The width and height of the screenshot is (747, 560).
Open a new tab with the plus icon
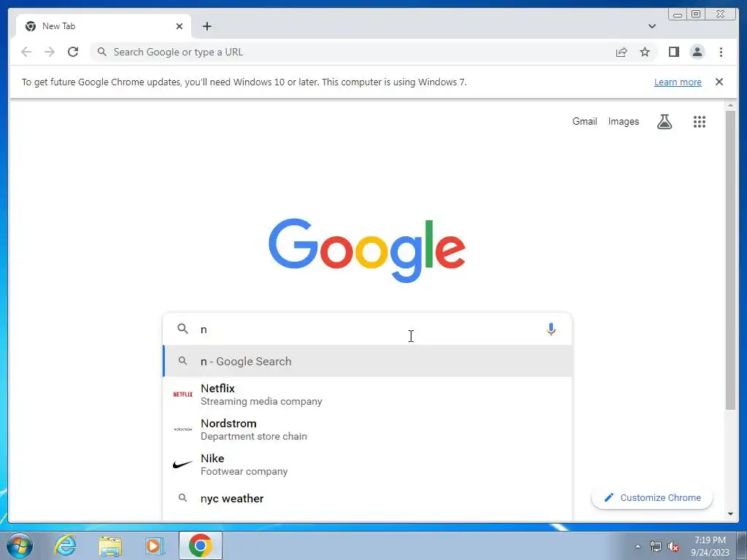click(206, 26)
